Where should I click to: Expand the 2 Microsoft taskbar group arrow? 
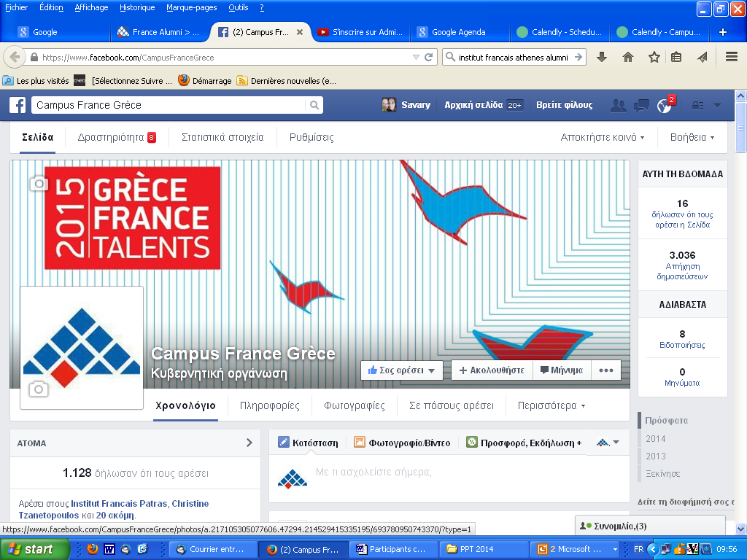pos(615,550)
